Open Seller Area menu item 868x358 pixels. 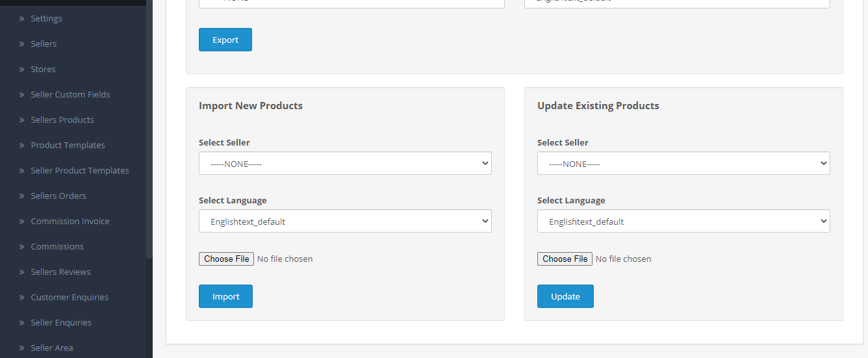click(52, 348)
